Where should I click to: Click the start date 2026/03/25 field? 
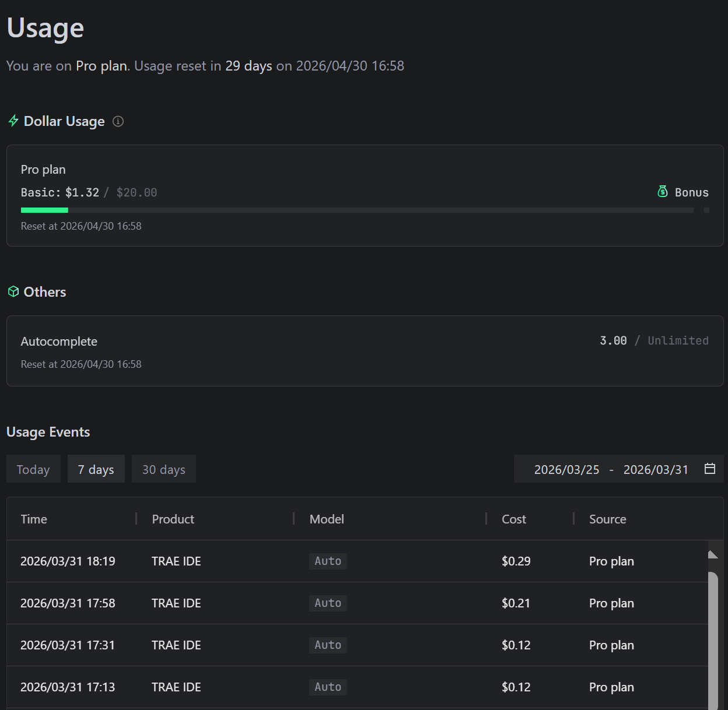pyautogui.click(x=566, y=470)
